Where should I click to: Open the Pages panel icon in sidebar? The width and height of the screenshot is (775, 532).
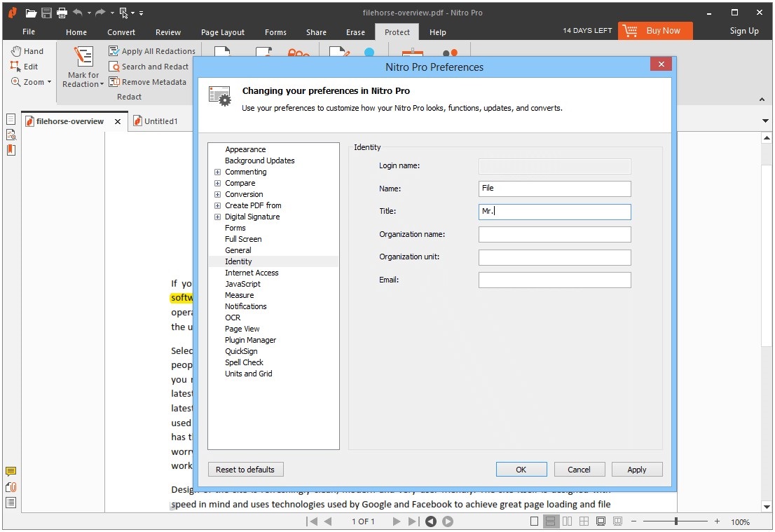[11, 119]
